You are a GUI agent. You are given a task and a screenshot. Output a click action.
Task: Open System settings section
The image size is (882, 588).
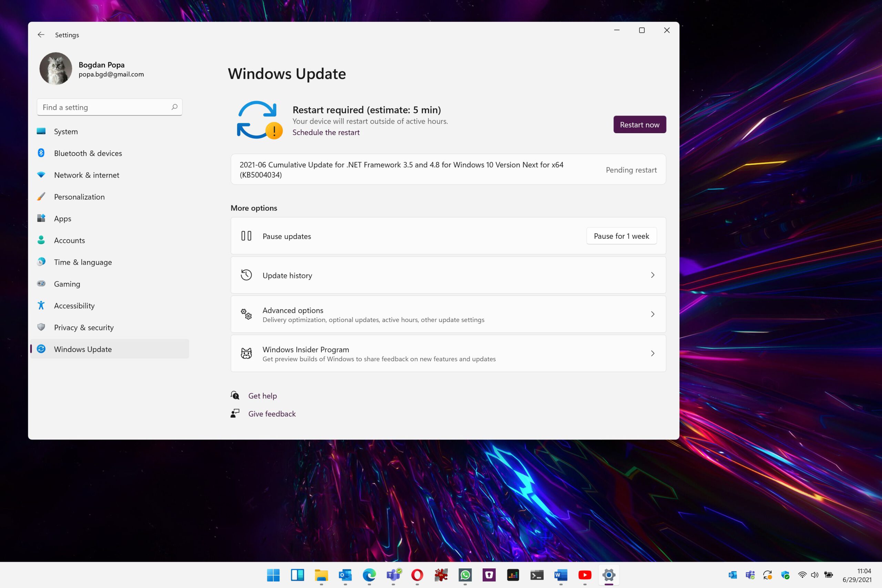[x=65, y=131]
